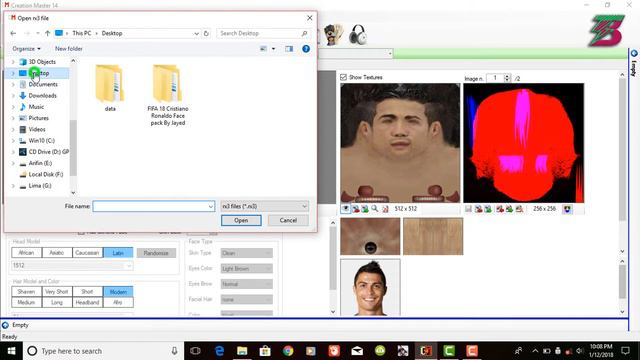The height and width of the screenshot is (360, 640).
Task: Open the data folder
Action: tap(109, 87)
